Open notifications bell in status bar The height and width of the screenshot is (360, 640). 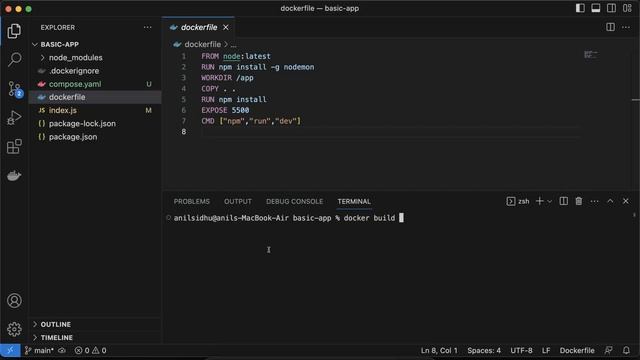pos(626,351)
